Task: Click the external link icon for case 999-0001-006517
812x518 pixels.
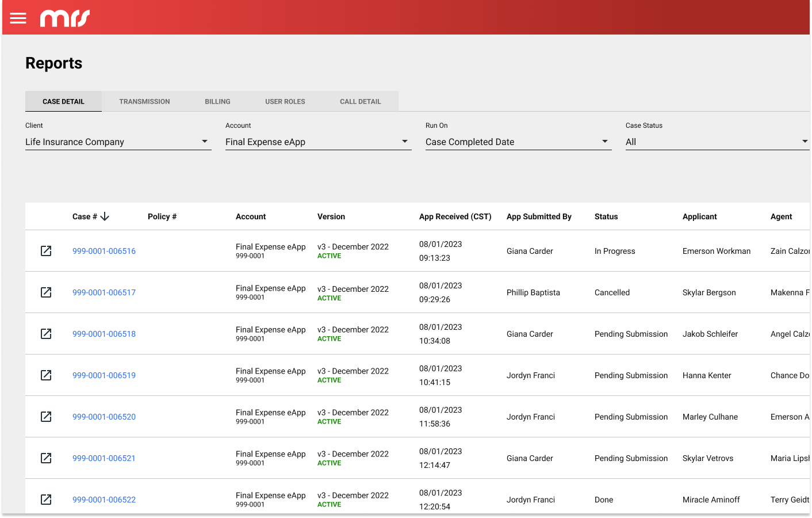Action: (x=46, y=292)
